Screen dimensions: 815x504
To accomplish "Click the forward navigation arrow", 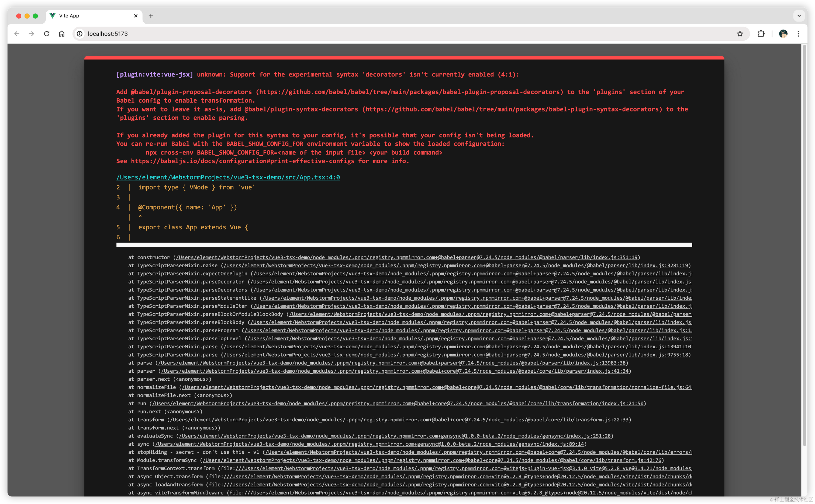I will (32, 34).
